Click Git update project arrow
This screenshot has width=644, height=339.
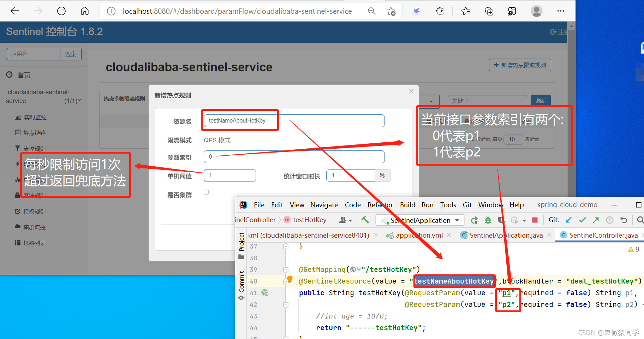coord(568,220)
